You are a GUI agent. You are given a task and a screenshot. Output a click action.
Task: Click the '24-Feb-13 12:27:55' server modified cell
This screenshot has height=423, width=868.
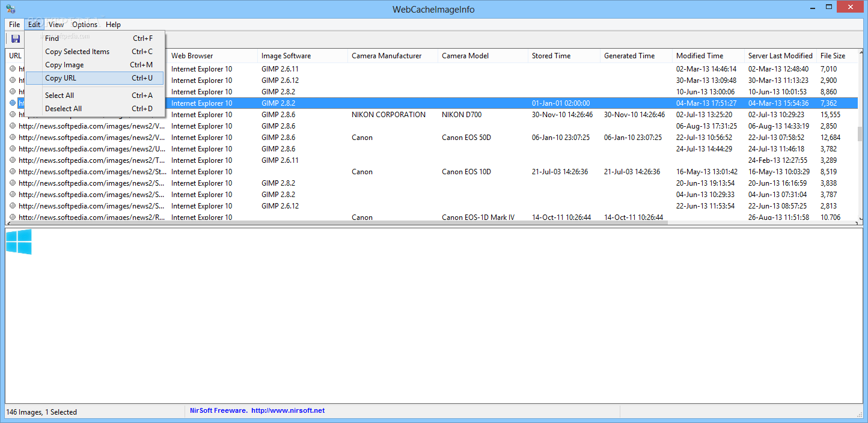point(778,160)
